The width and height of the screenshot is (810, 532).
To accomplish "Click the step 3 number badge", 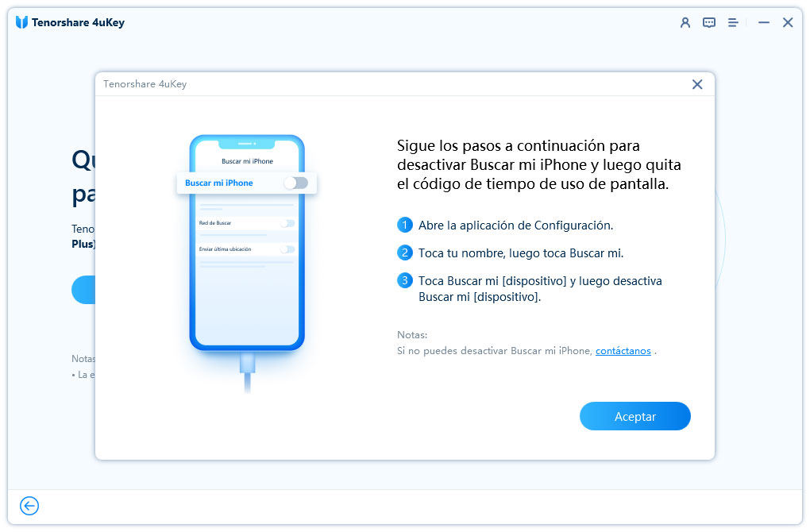I will pos(405,281).
